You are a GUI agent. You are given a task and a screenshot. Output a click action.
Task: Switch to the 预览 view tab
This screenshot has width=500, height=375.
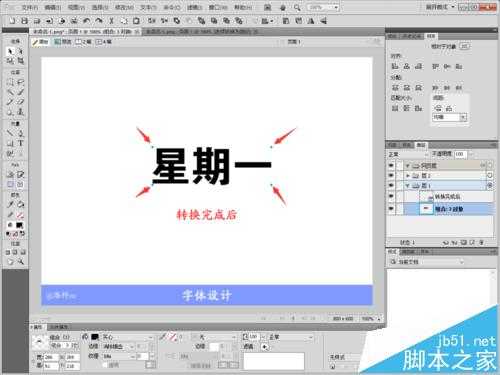click(63, 42)
